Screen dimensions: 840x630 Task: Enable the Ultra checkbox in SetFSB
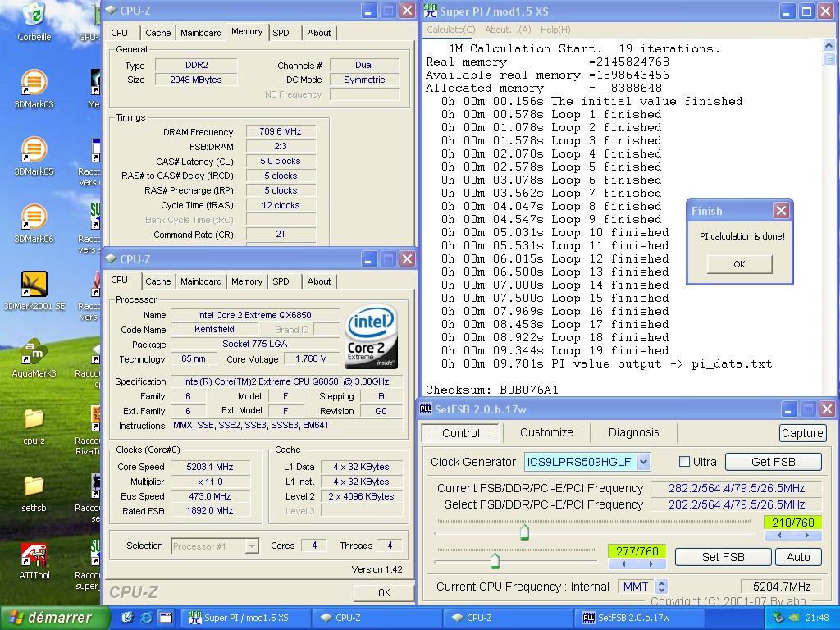(684, 462)
